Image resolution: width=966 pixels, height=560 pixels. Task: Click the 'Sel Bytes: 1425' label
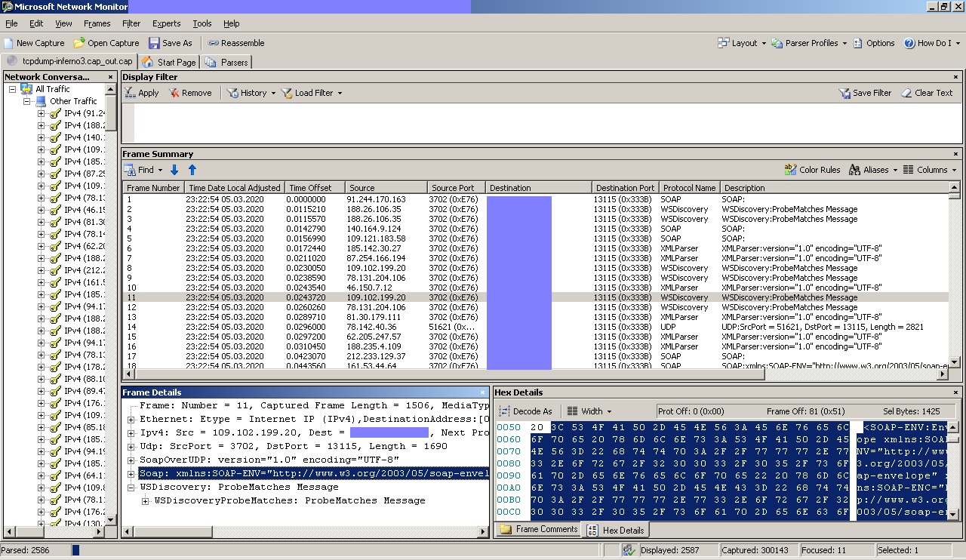[912, 411]
